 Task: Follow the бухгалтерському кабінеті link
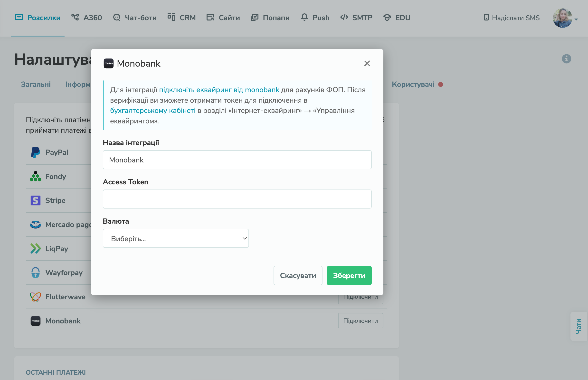(152, 110)
